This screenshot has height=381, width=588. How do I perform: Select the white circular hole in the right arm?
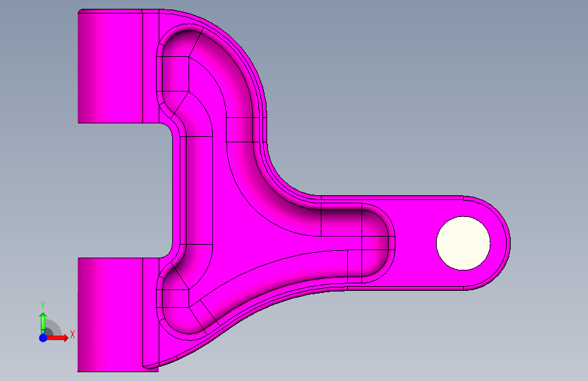click(463, 243)
